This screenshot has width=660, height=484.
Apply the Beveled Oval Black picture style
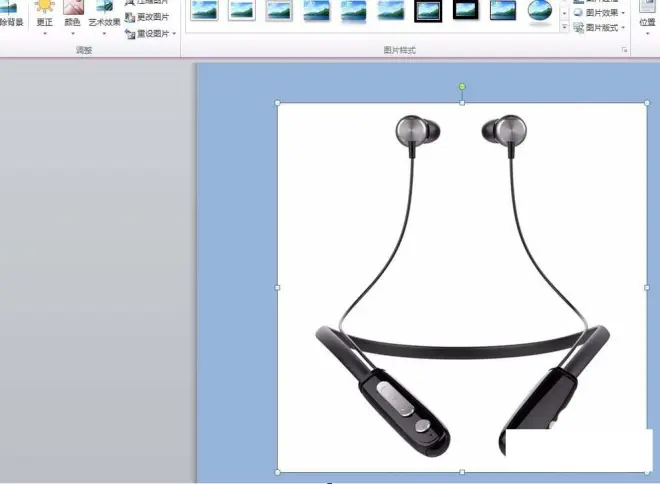click(540, 11)
